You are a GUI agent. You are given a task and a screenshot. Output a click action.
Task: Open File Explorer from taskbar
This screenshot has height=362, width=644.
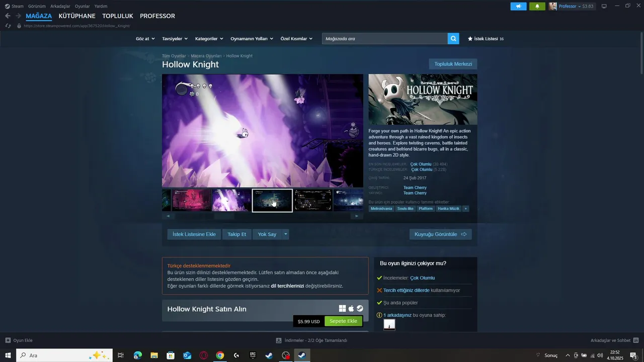coord(154,355)
